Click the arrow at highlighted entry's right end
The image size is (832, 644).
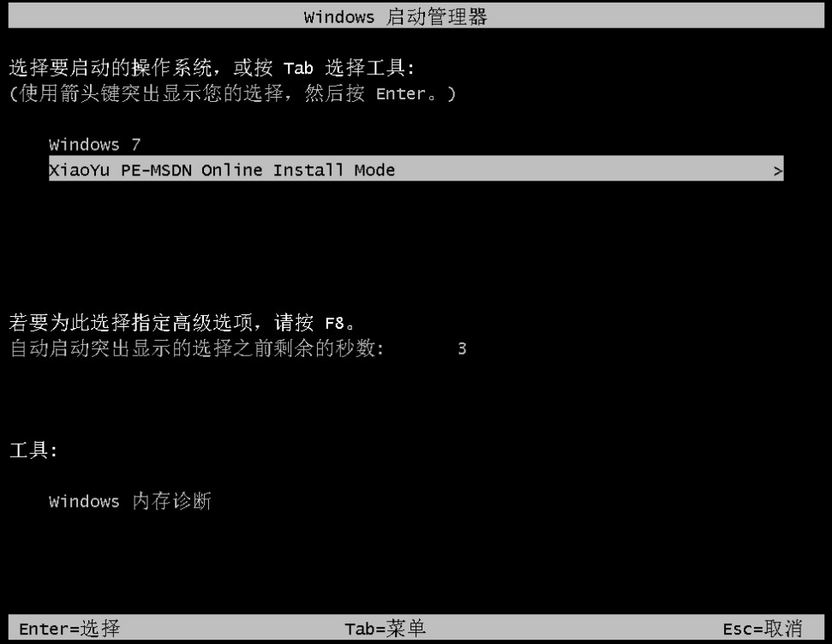777,170
